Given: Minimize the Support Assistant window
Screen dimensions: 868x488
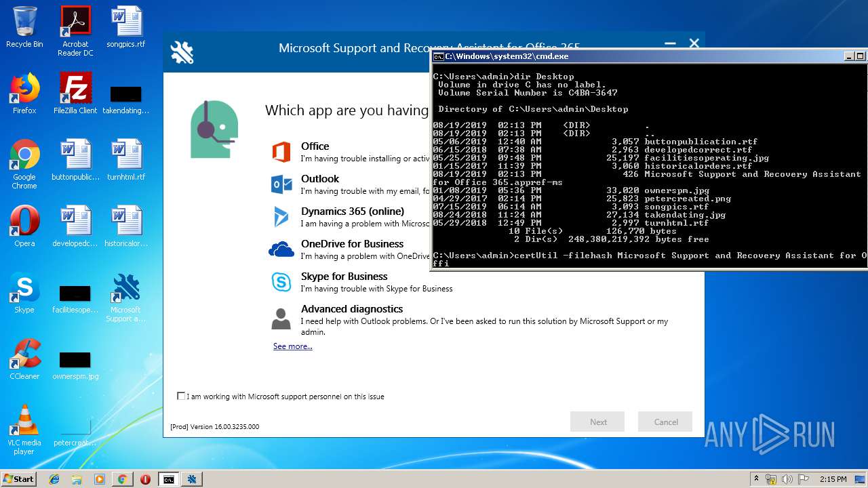Looking at the screenshot, I should (x=670, y=44).
